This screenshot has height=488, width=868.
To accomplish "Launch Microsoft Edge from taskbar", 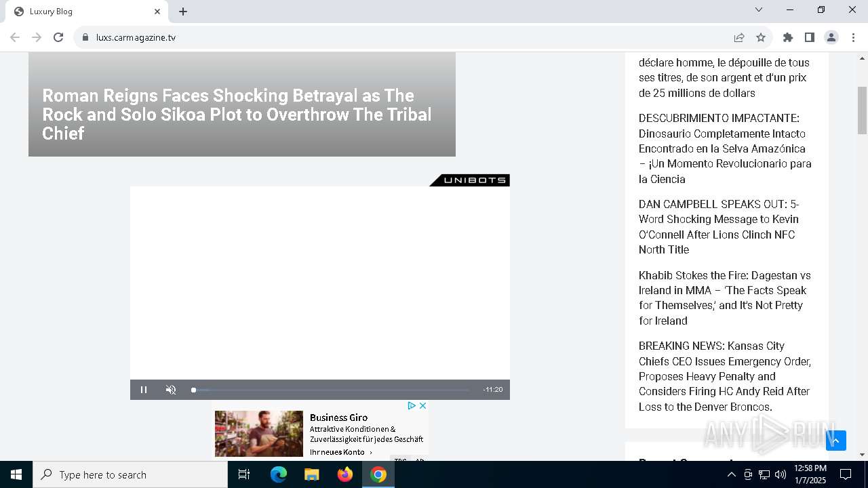I will (x=279, y=474).
